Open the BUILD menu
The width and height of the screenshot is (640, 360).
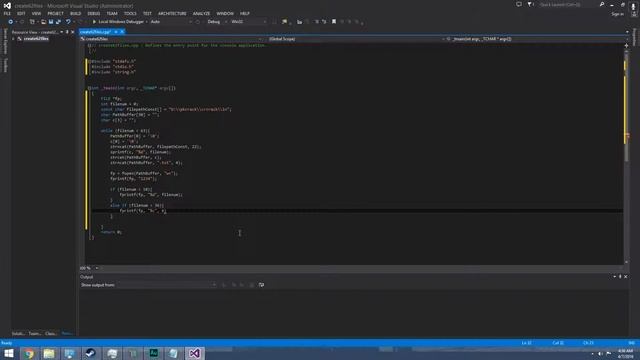[76, 13]
